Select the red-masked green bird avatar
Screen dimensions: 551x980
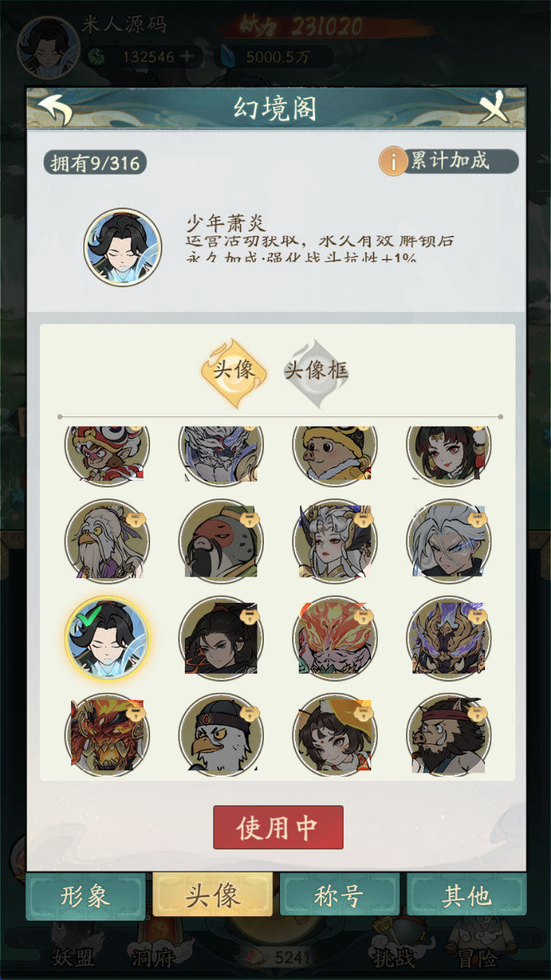[x=221, y=540]
